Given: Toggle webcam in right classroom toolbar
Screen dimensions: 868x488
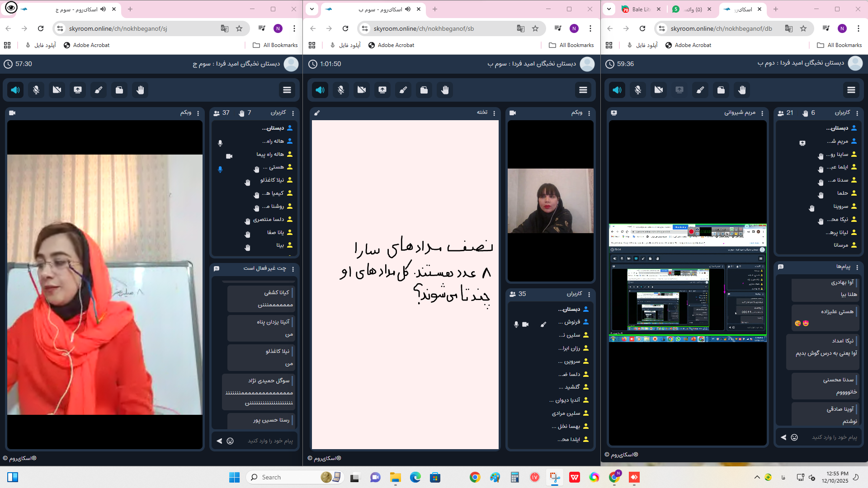Looking at the screenshot, I should tap(659, 90).
